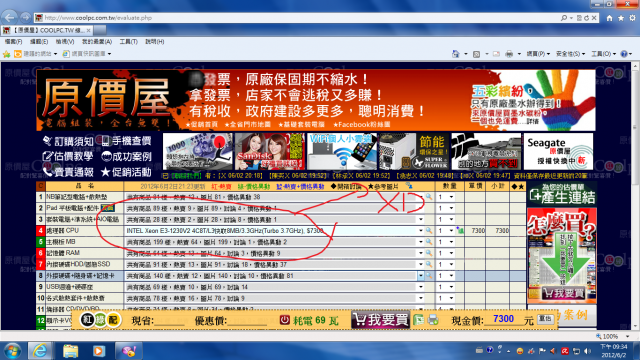Open Windows Explorer folder in taskbar

point(70,351)
